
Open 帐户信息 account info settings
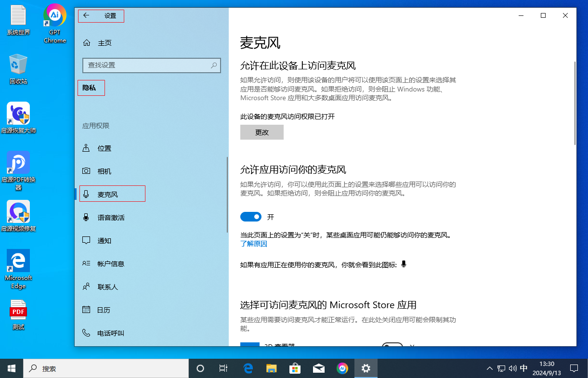[111, 264]
